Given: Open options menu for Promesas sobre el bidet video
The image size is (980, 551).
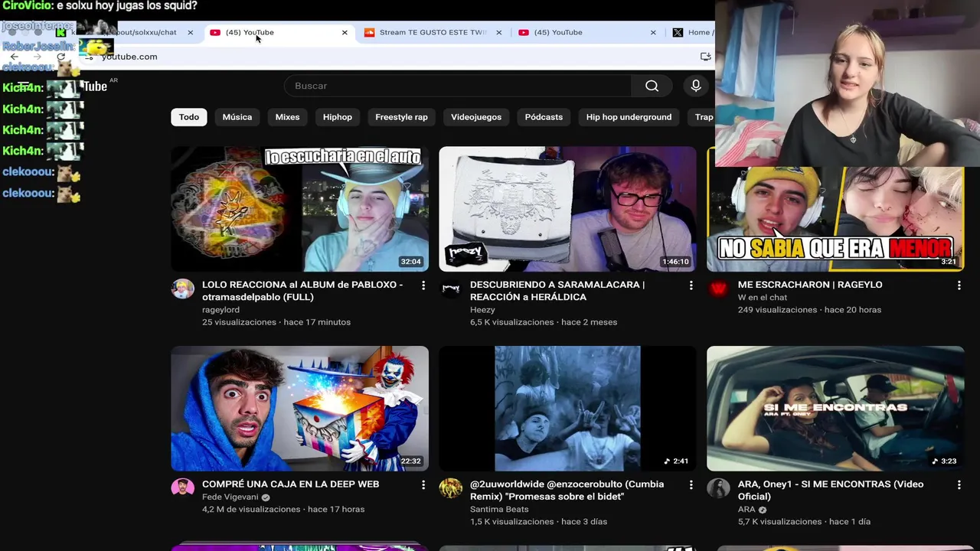Looking at the screenshot, I should tap(691, 485).
